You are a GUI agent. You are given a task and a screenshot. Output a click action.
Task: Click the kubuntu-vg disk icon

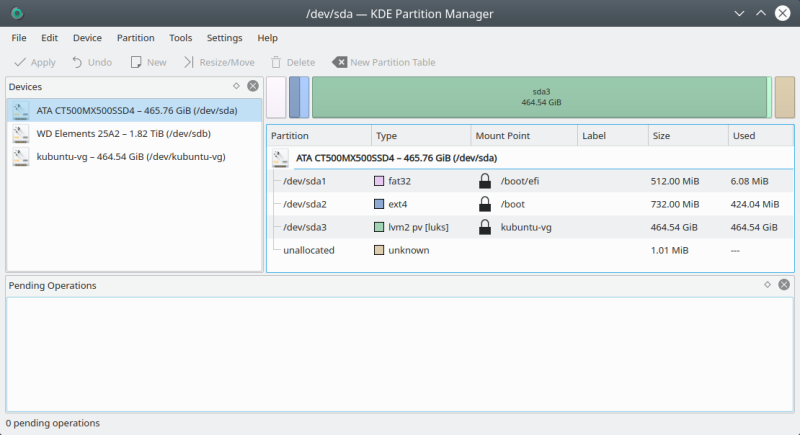click(20, 157)
